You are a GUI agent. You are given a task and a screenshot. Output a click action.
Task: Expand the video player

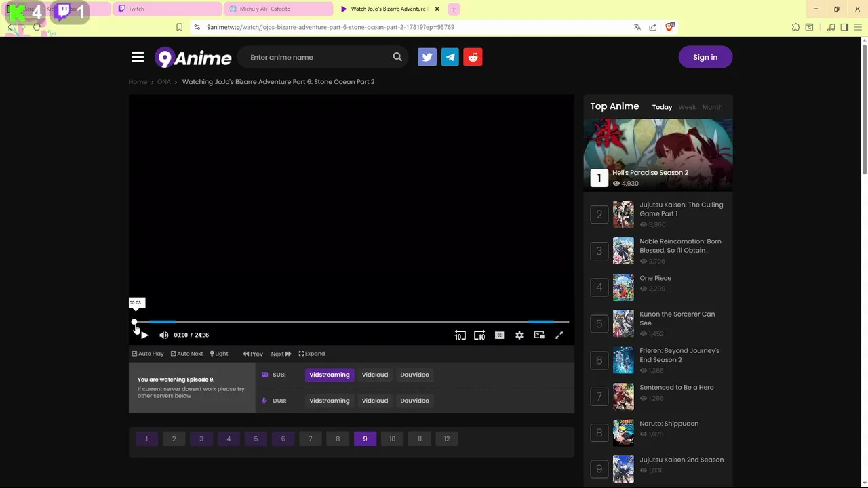tap(312, 354)
